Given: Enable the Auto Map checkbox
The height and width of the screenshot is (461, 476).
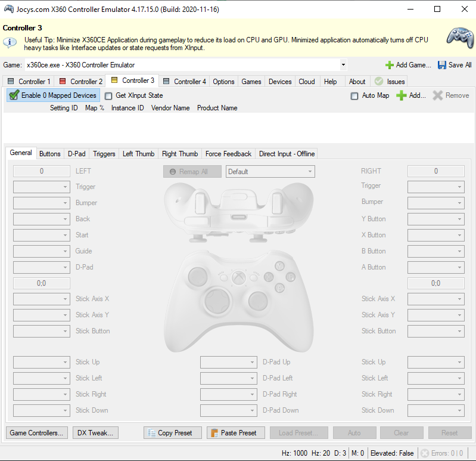Looking at the screenshot, I should pos(354,96).
